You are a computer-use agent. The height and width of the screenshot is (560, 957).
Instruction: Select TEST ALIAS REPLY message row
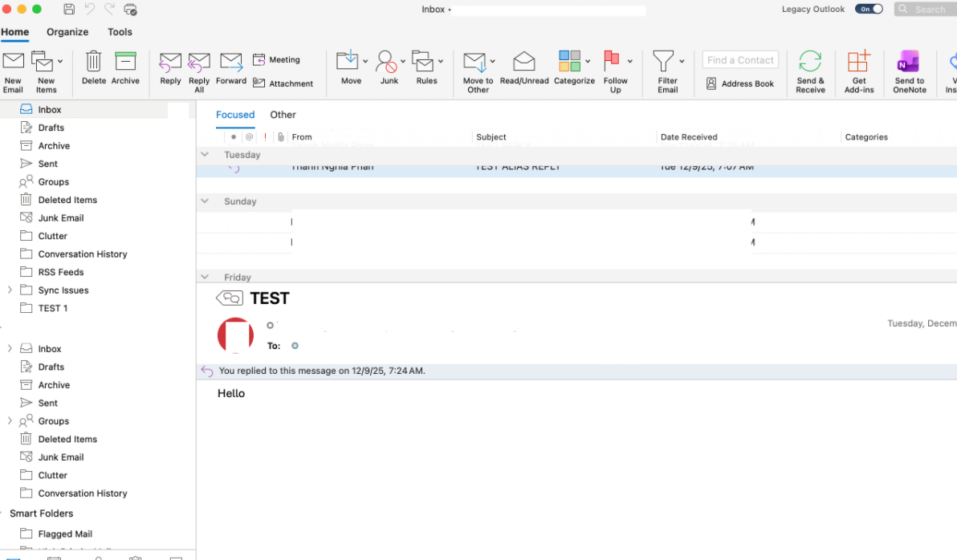point(576,170)
